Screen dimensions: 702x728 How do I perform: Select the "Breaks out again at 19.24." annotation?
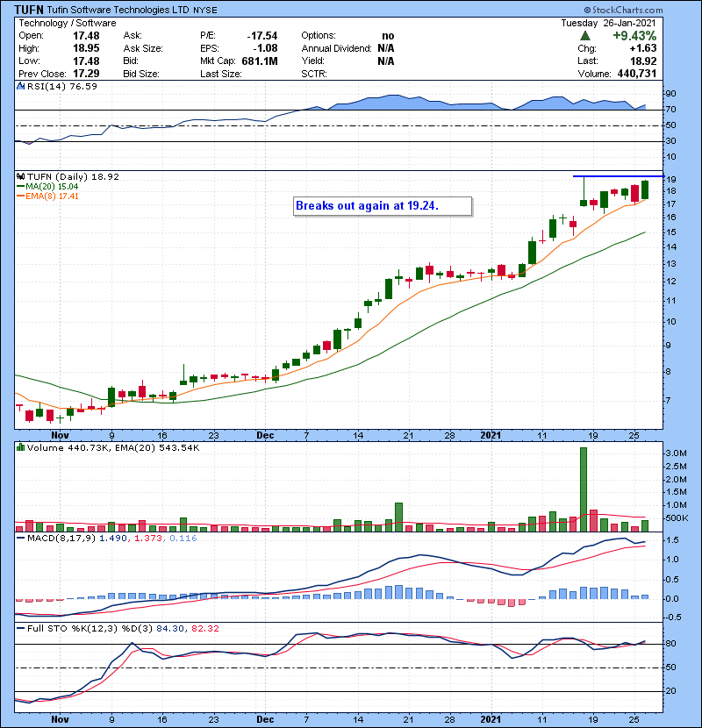(x=381, y=206)
